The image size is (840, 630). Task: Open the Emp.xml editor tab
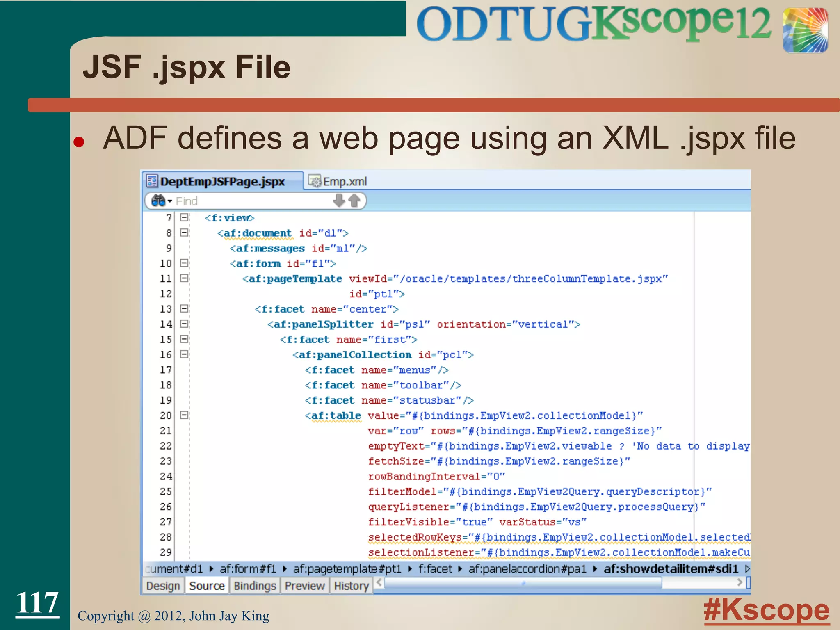338,181
